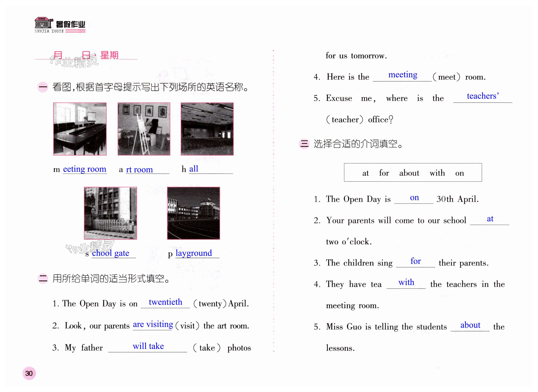Click the hall photo

click(207, 129)
